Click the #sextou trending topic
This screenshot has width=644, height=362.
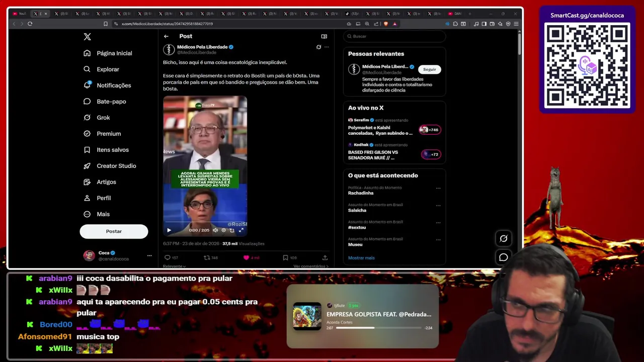pyautogui.click(x=357, y=227)
